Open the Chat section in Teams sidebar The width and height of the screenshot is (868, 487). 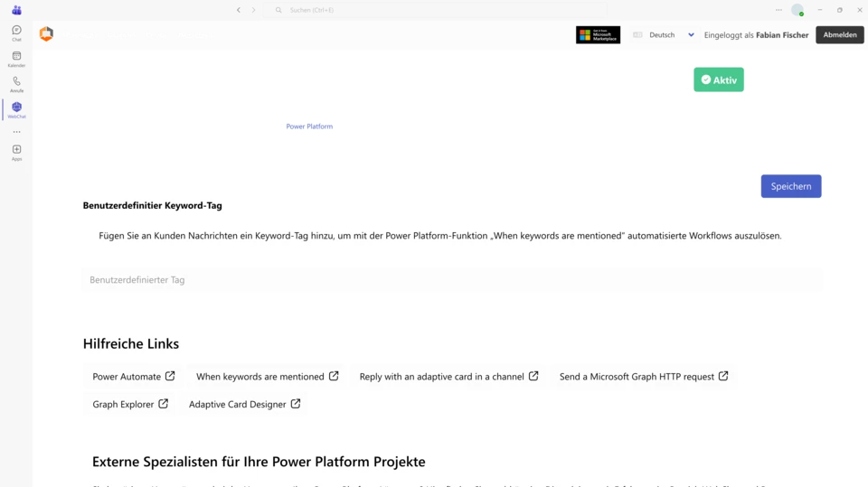(16, 33)
